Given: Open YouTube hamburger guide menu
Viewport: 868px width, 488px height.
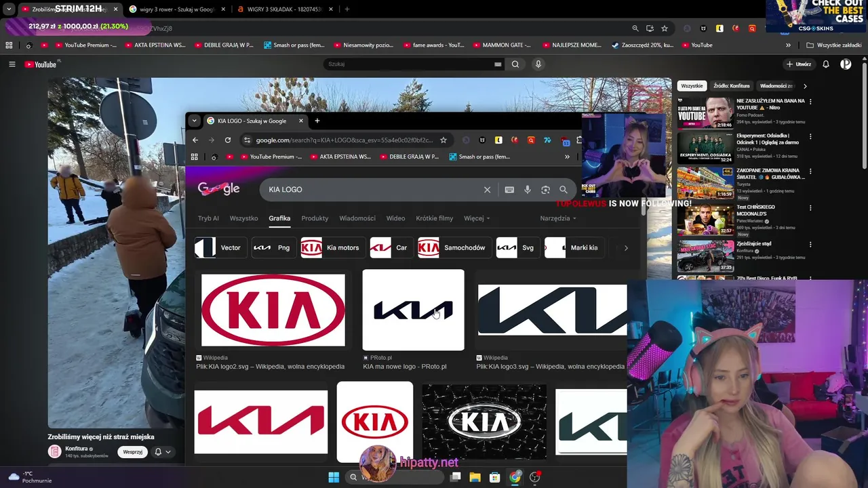Looking at the screenshot, I should click(x=12, y=64).
